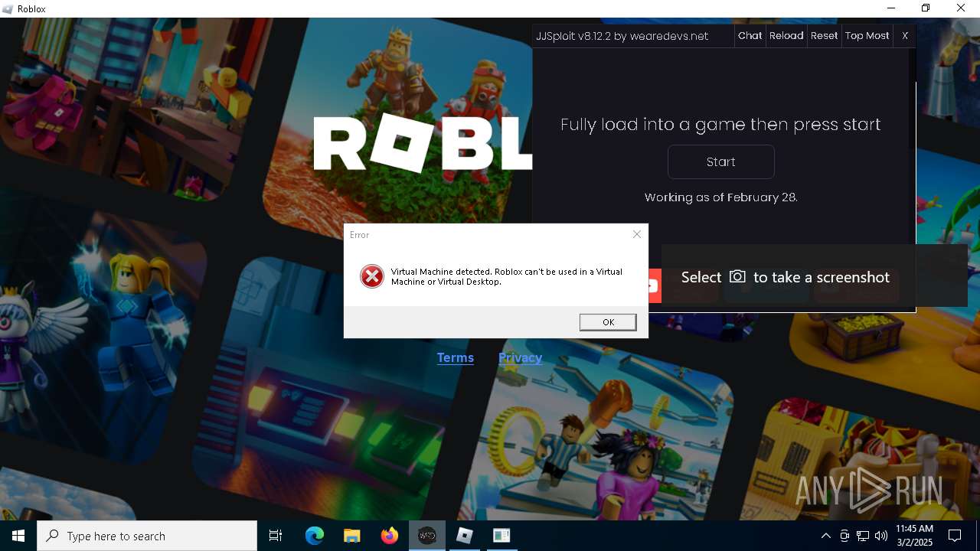Image resolution: width=980 pixels, height=551 pixels.
Task: Open the Terms link
Action: click(x=456, y=357)
